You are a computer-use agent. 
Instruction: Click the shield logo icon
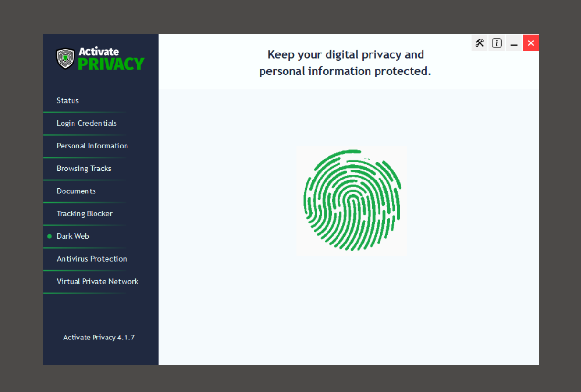pyautogui.click(x=65, y=59)
